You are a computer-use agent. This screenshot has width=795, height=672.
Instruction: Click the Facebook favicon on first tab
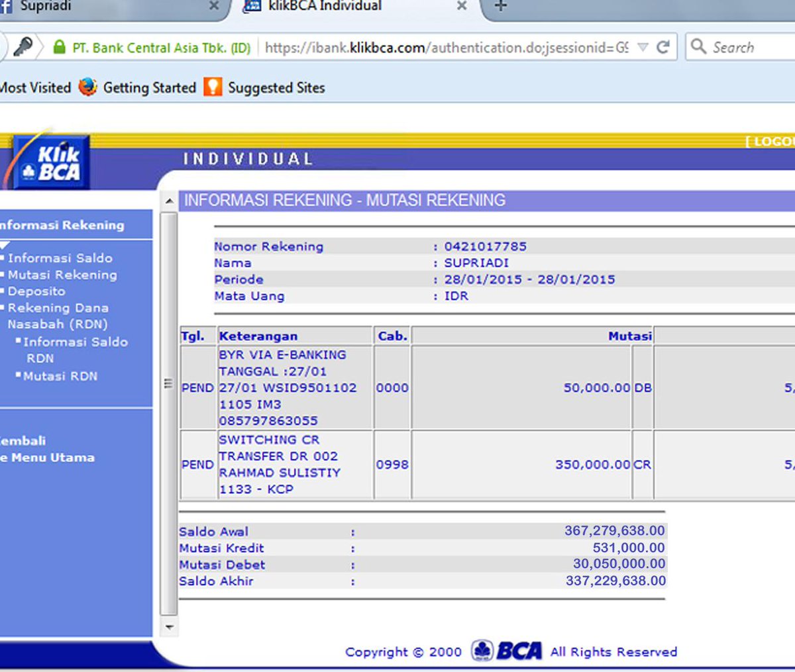point(6,6)
